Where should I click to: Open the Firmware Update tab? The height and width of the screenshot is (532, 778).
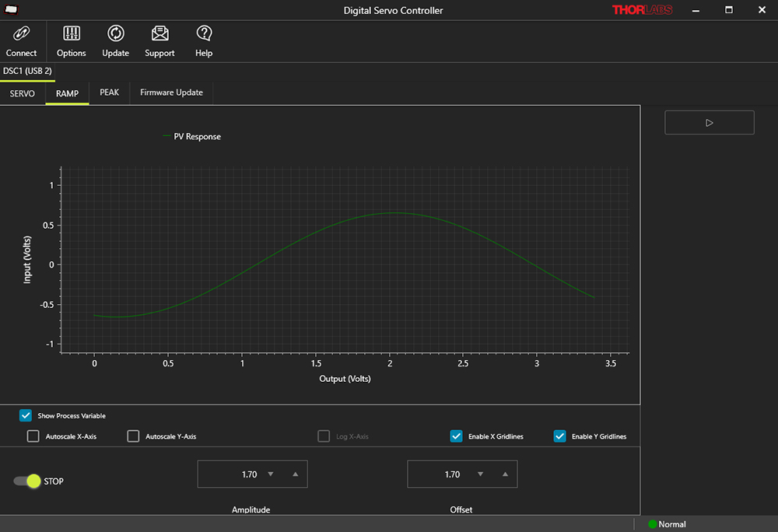171,93
